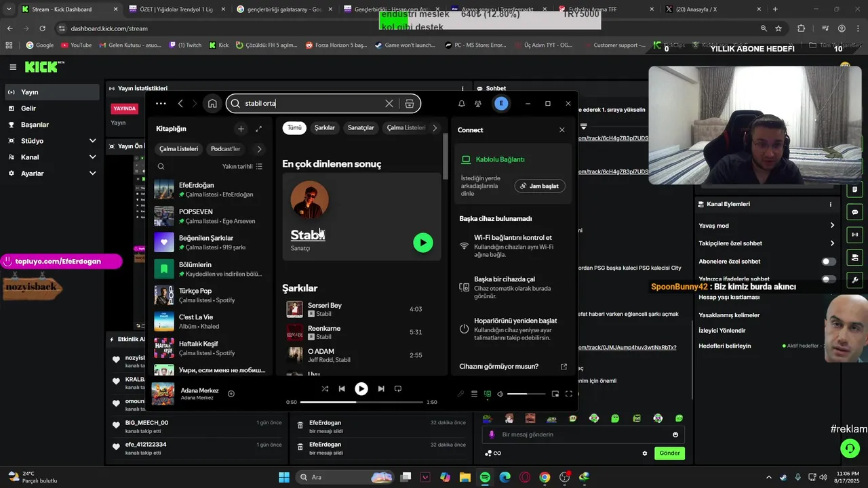Open Stabil artist profile picture
The height and width of the screenshot is (488, 868).
(310, 200)
